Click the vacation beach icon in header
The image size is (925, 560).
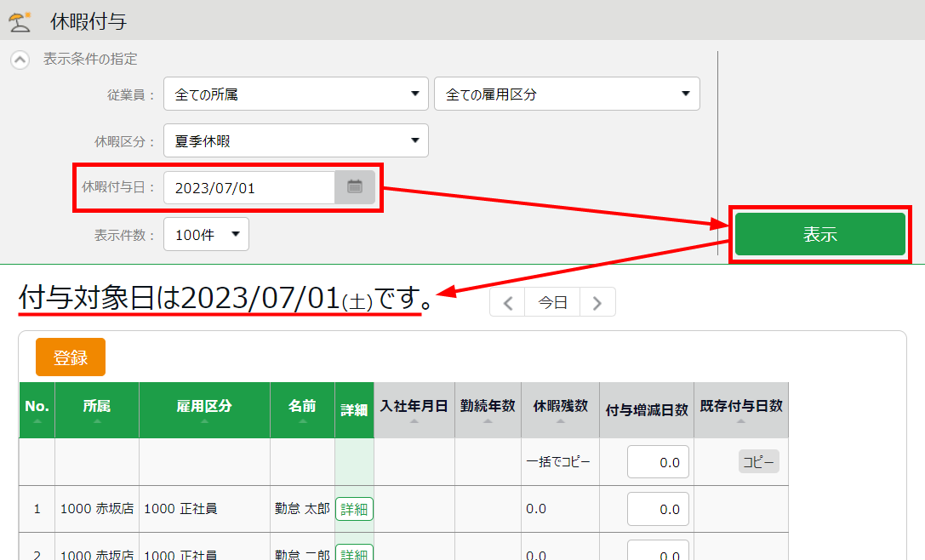click(20, 20)
